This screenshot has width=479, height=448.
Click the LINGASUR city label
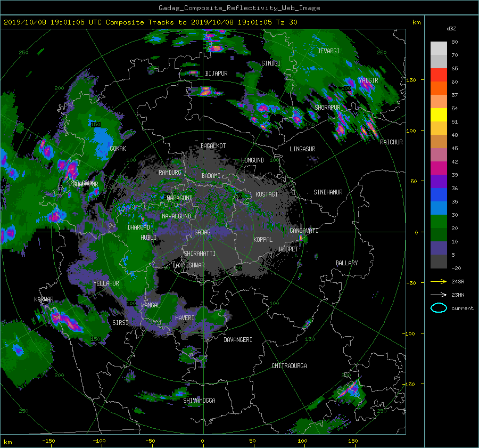point(302,149)
